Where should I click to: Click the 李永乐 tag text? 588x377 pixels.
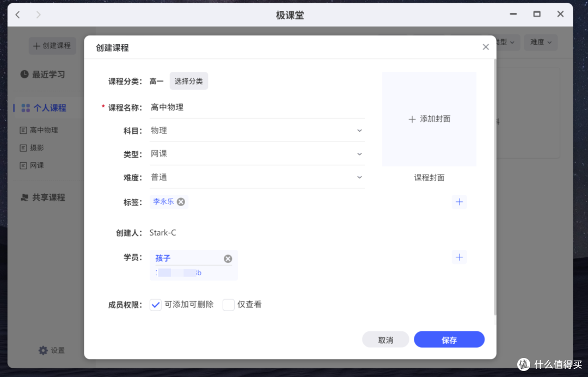tap(163, 202)
